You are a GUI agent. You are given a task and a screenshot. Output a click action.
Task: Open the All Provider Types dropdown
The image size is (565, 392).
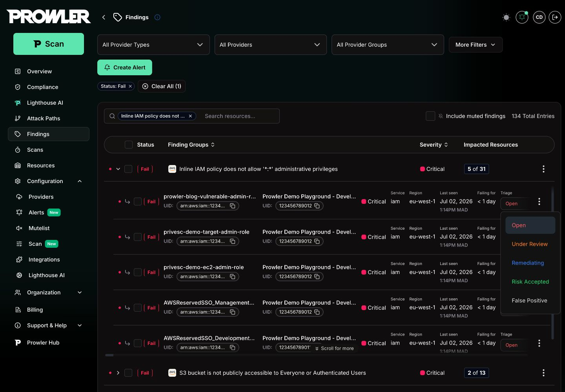tap(153, 45)
